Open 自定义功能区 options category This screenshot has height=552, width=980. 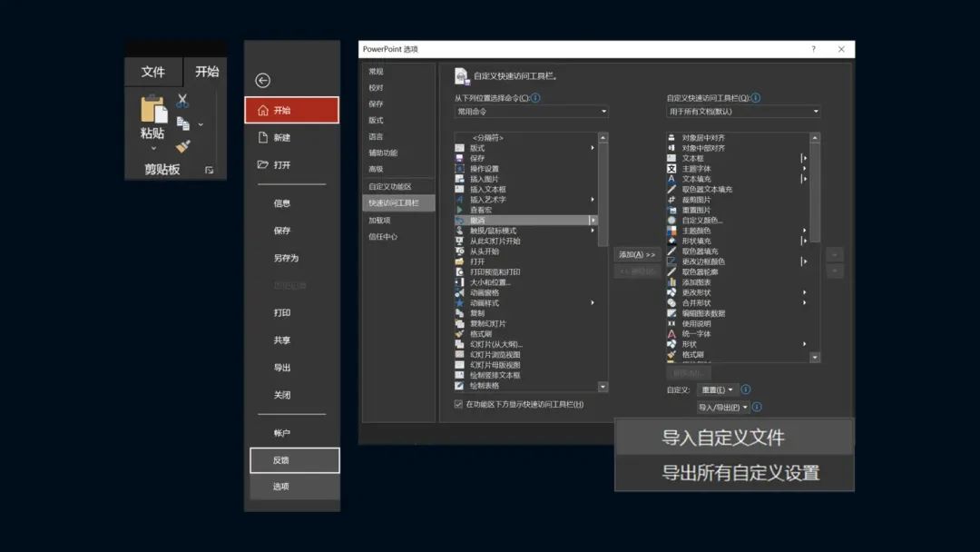[398, 186]
